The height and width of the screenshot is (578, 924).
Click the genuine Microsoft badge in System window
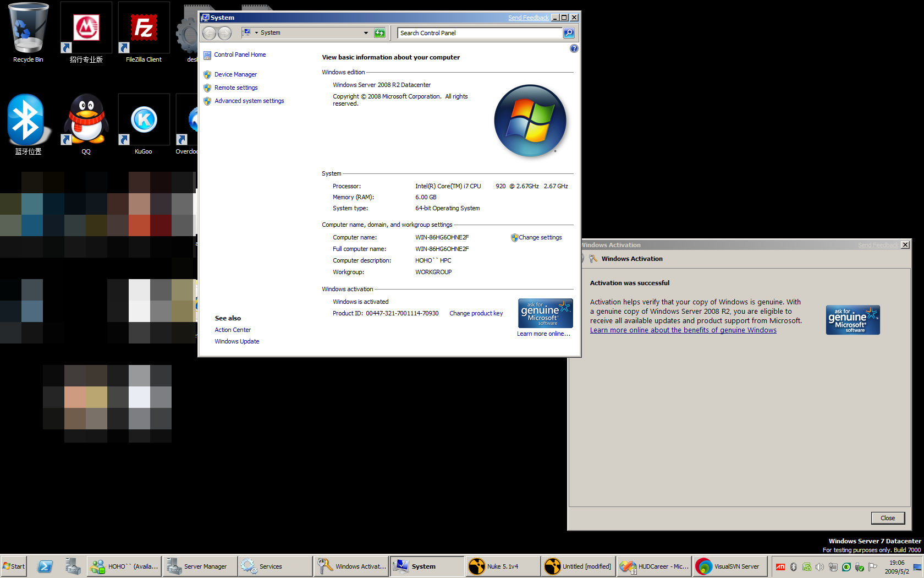[x=545, y=313]
